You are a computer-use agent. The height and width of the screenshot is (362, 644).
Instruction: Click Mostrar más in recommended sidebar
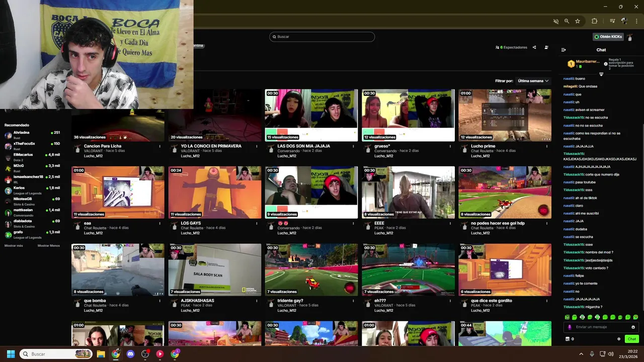(14, 246)
